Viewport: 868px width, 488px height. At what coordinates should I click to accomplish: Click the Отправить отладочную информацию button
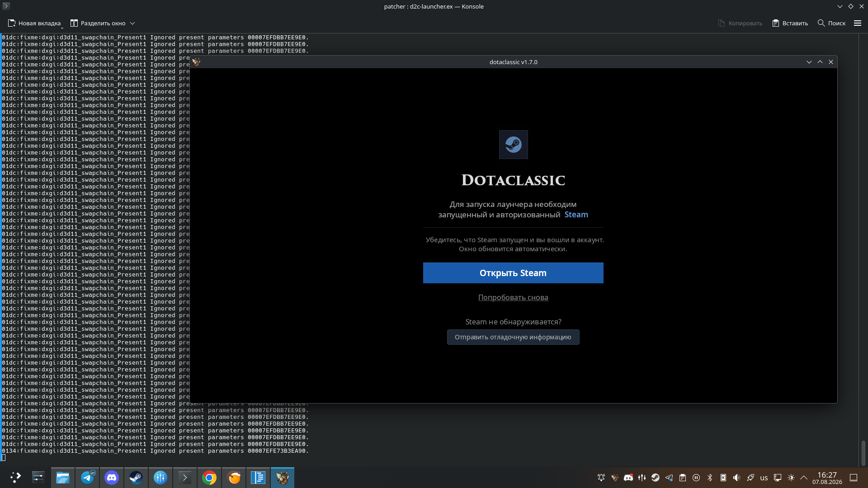(513, 337)
